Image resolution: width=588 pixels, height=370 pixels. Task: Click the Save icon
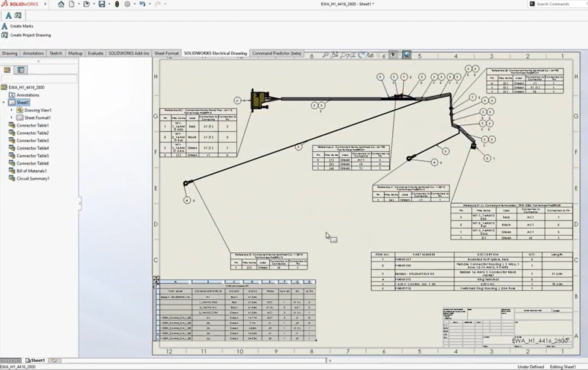pyautogui.click(x=102, y=4)
